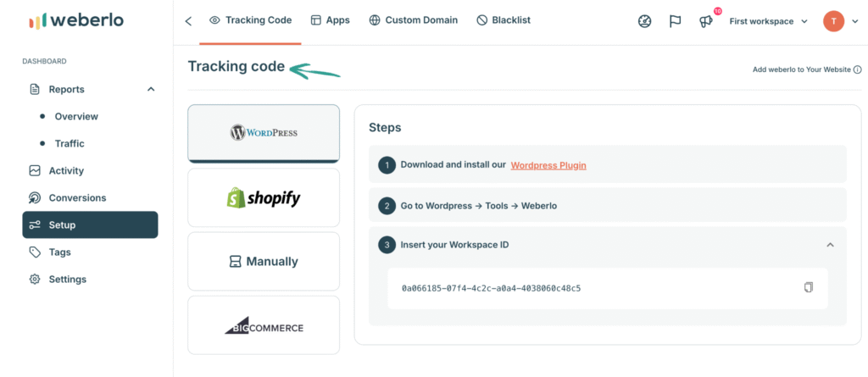Viewport: 868px width, 377px height.
Task: Click the flag icon in the header
Action: tap(675, 21)
